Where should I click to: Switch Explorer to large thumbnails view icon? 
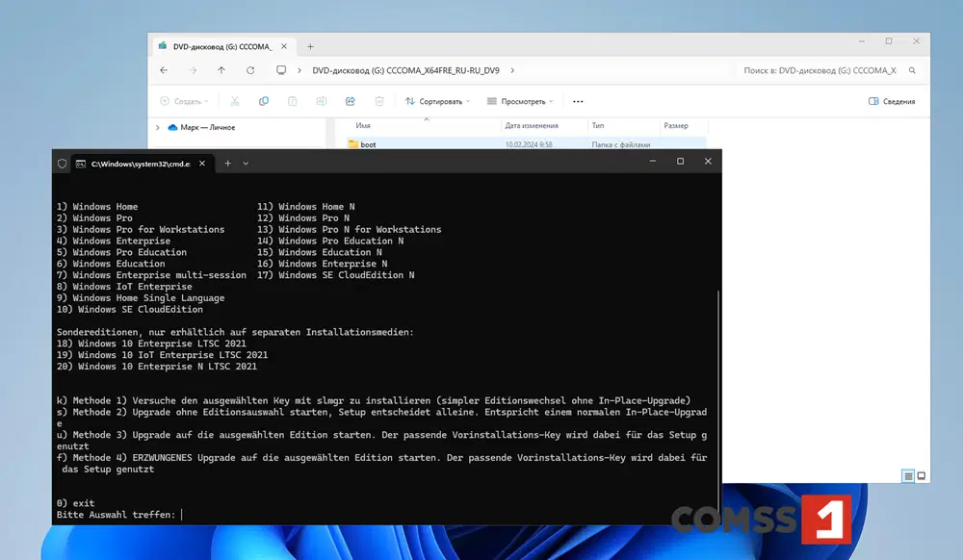922,476
